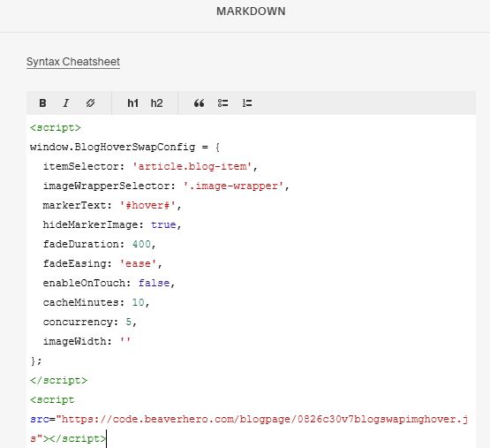Place cursor on the window.BlogHoverSwapConfig line
This screenshot has height=448, width=490.
tap(125, 147)
